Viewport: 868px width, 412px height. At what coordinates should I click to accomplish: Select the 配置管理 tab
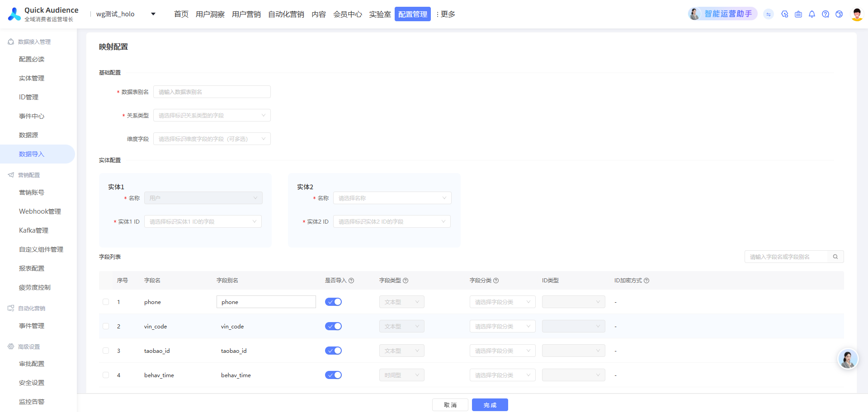click(x=413, y=14)
